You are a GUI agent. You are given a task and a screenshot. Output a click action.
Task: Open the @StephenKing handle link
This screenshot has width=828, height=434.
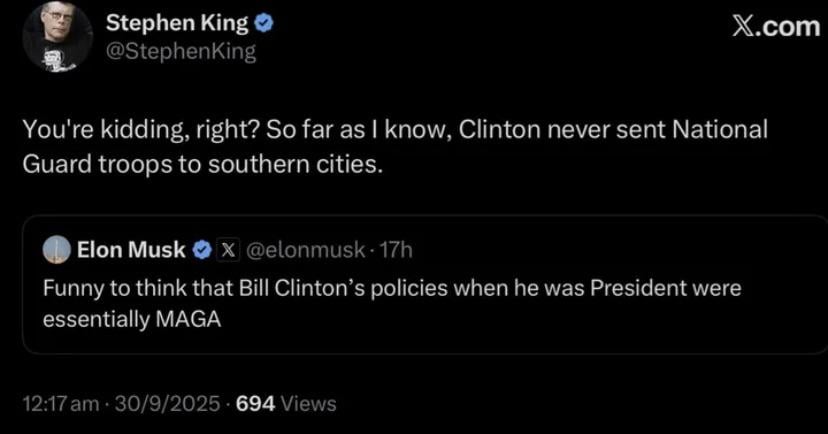(180, 51)
